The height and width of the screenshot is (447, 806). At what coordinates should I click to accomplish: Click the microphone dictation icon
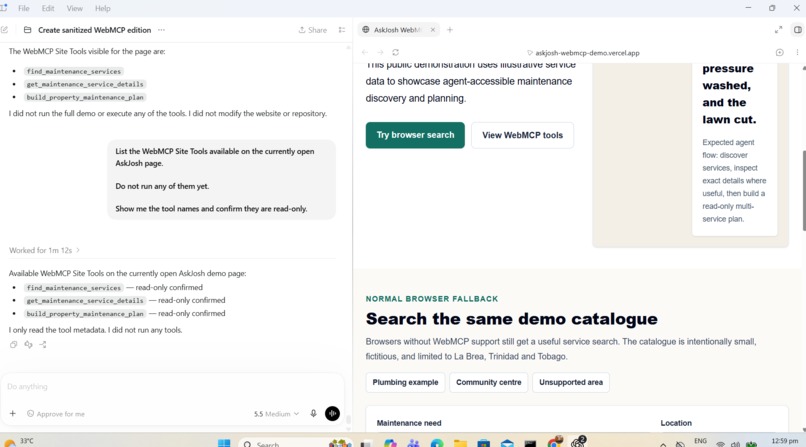[x=313, y=414]
